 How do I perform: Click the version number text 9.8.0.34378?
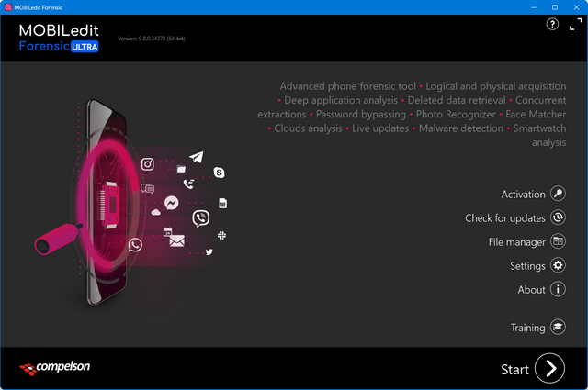pos(152,39)
